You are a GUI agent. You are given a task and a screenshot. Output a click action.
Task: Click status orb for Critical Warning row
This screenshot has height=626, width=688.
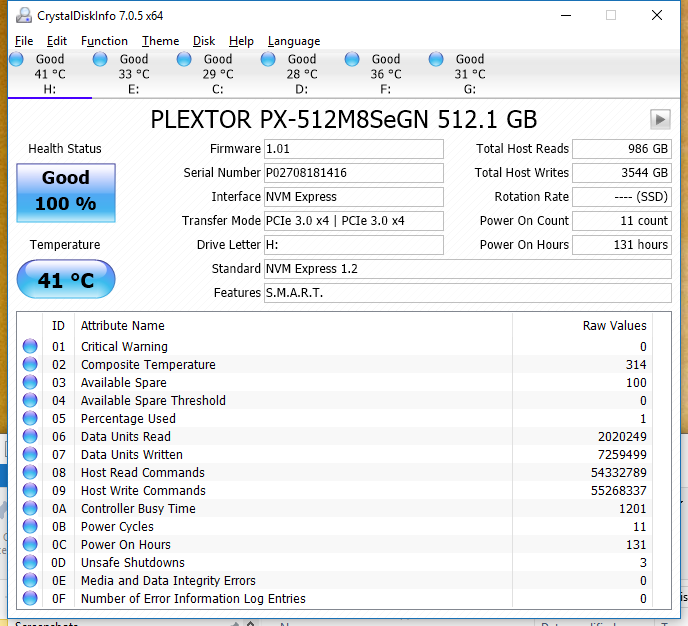pyautogui.click(x=30, y=347)
